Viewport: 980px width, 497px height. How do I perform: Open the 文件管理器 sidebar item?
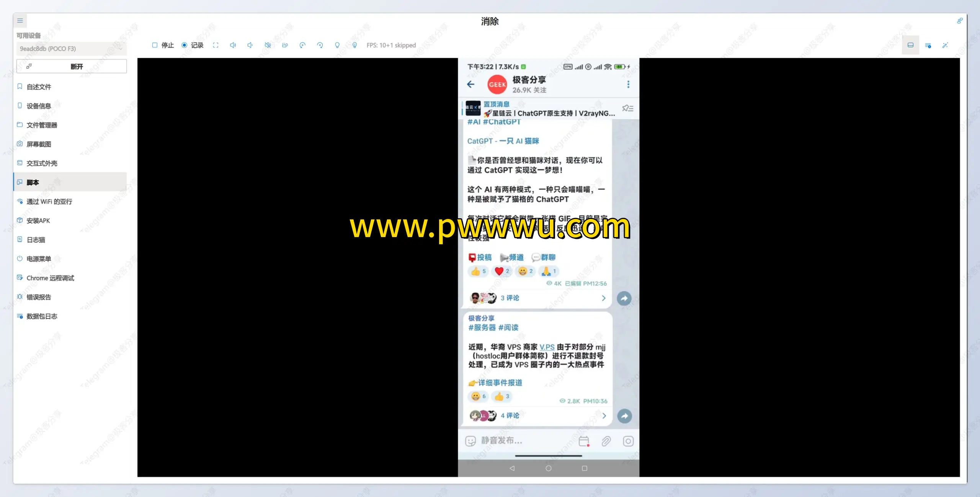(42, 125)
